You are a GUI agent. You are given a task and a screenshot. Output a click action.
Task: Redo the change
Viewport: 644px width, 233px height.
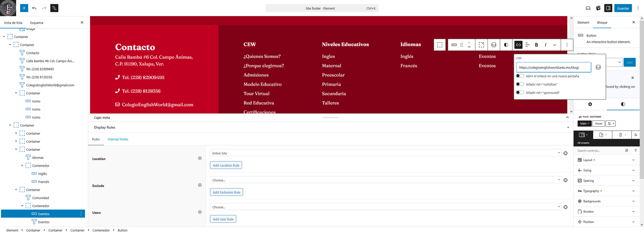44,8
